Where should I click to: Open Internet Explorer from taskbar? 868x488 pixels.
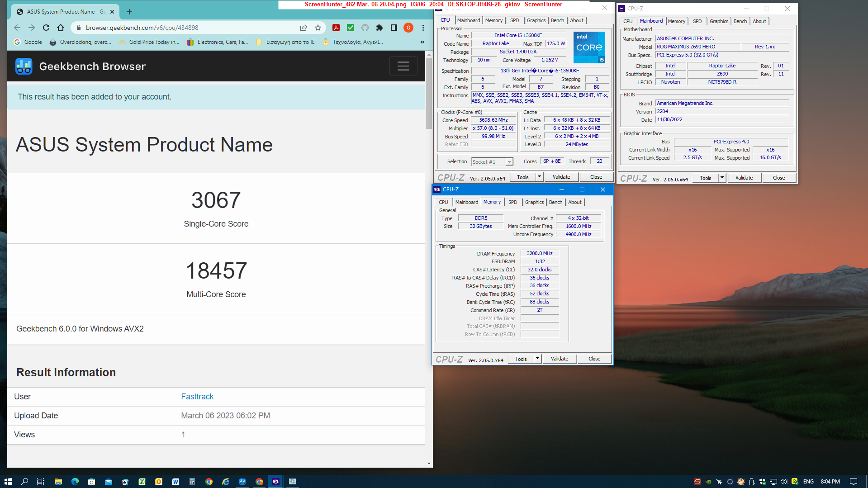226,482
